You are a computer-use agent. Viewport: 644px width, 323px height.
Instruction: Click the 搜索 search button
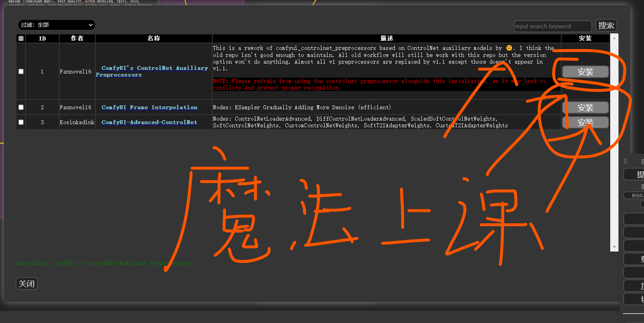tap(606, 26)
